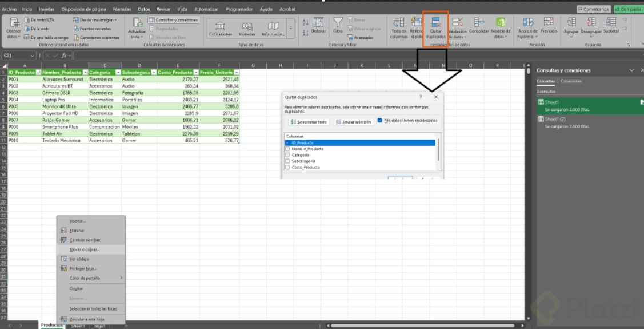
Task: Import data De texto/CSV
Action: [x=39, y=19]
